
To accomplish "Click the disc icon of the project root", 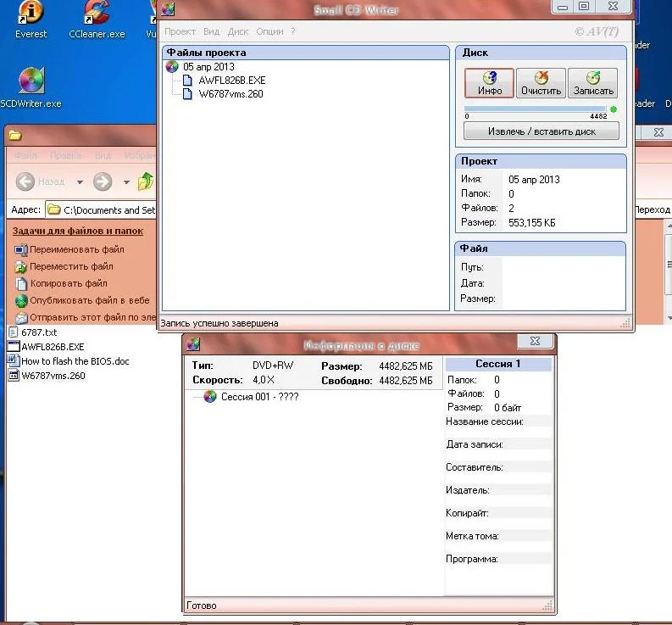I will click(172, 66).
